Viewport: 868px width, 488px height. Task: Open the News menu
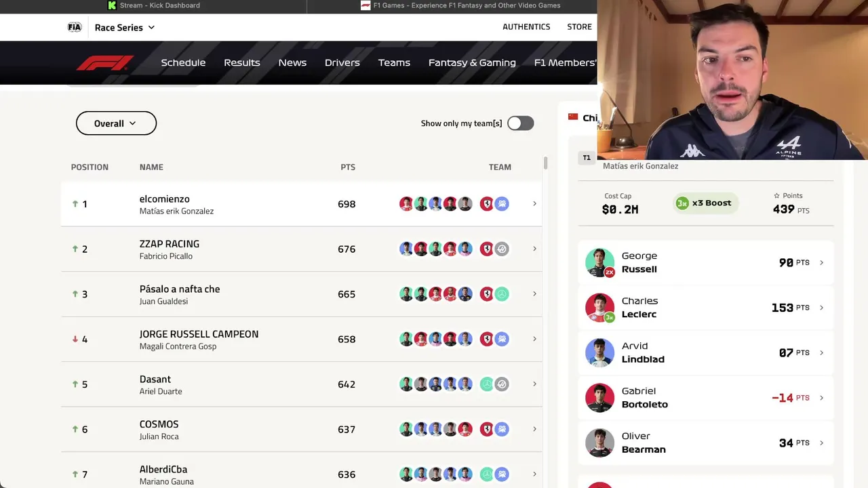pos(292,62)
